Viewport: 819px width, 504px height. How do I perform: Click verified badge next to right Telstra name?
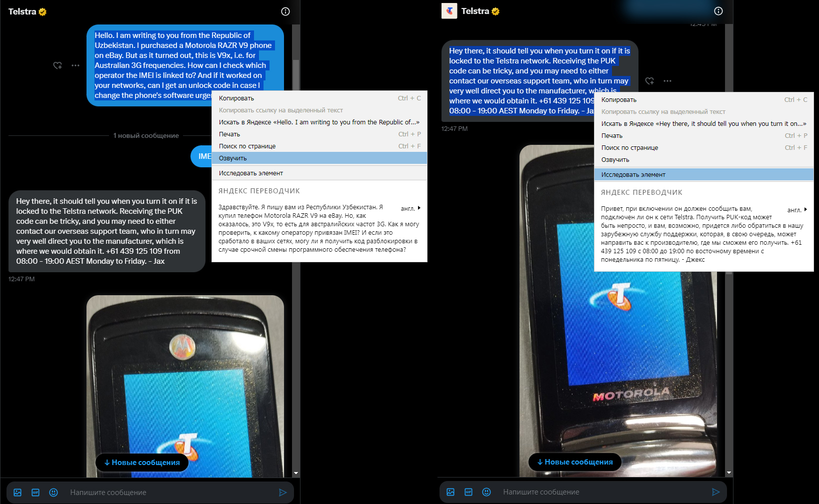(495, 11)
